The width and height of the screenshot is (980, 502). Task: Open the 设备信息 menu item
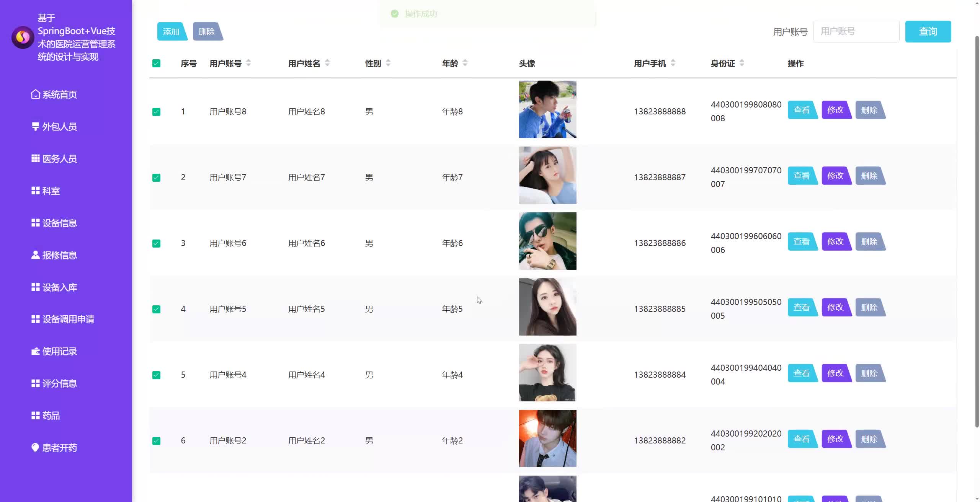pyautogui.click(x=59, y=223)
